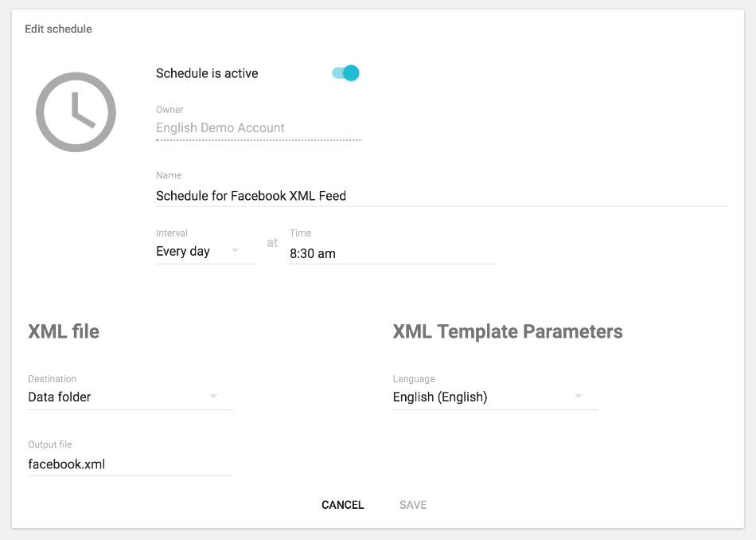The width and height of the screenshot is (756, 540).
Task: Click the "at" label between Interval and Time
Action: pyautogui.click(x=272, y=243)
